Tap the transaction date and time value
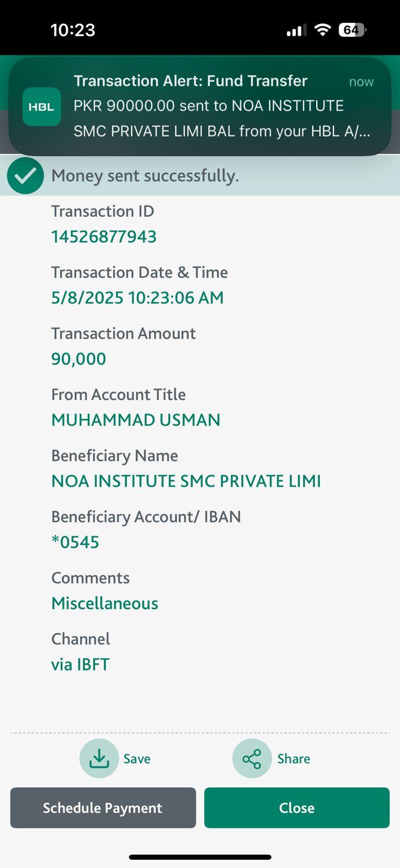 click(137, 297)
